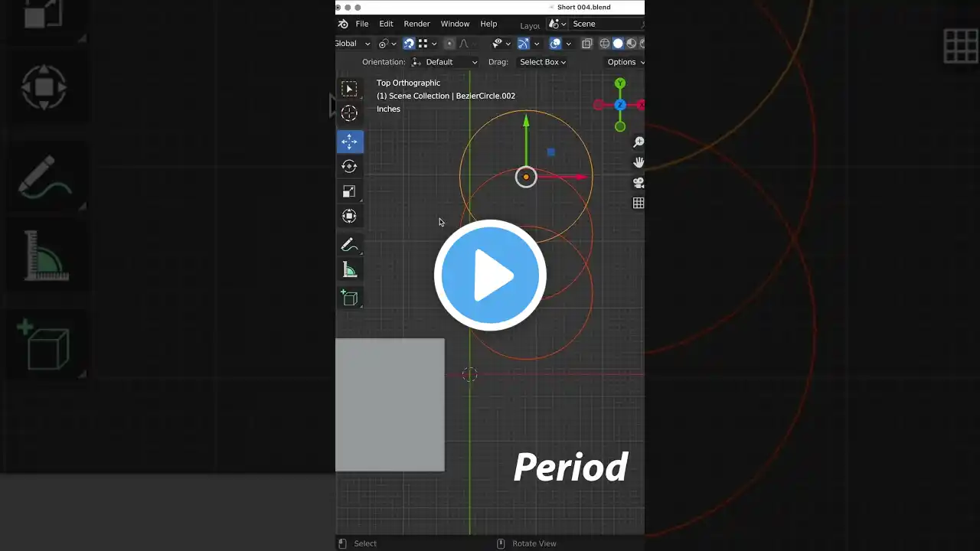980x551 pixels.
Task: Switch perspective/orthographic with the grid icon
Action: point(638,203)
